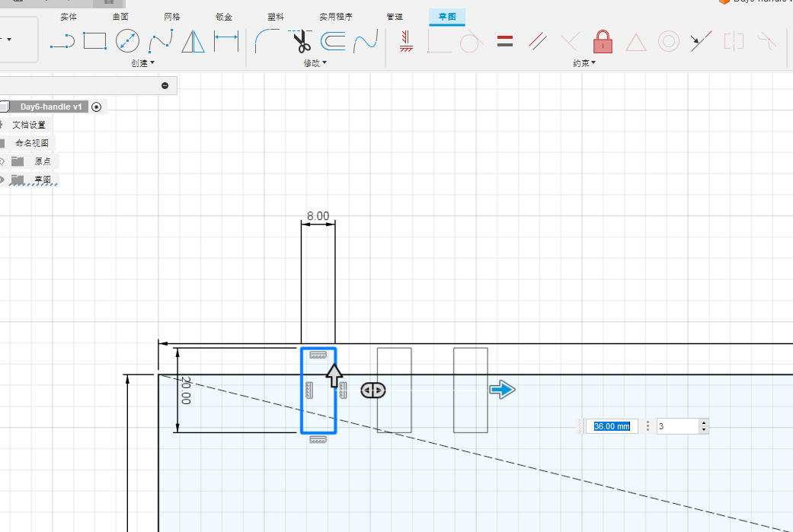Choose the Circle sketch tool
Viewport: 793px width, 532px height.
tap(127, 41)
